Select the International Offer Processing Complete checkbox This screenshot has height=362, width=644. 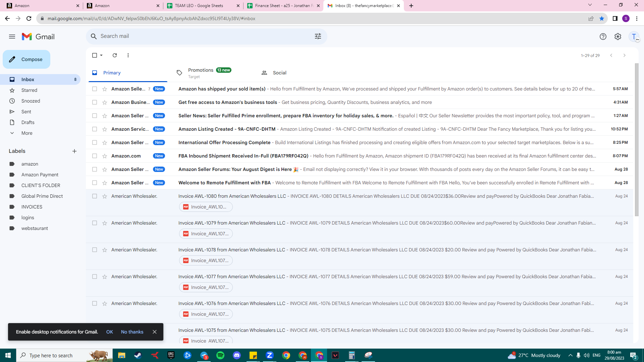[95, 142]
